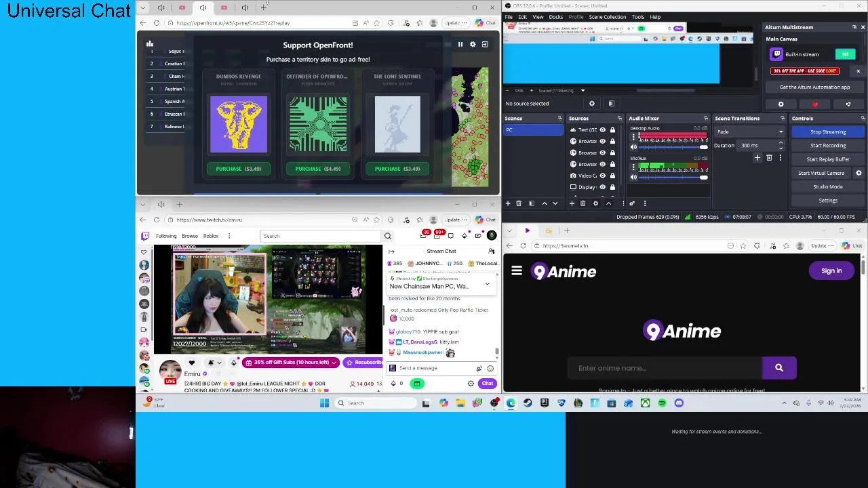Click 9Anime 'Enter anime name' field
Screen dimensions: 868x488
click(665, 368)
